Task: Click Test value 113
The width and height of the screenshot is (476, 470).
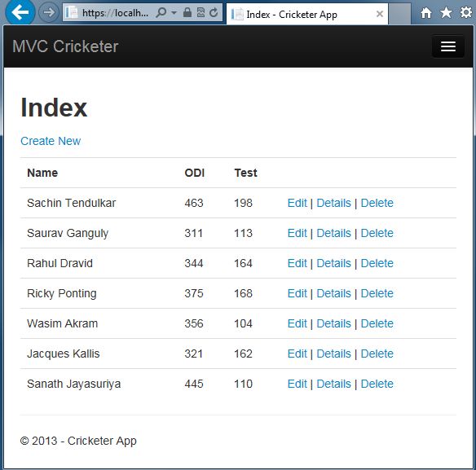Action: click(243, 233)
